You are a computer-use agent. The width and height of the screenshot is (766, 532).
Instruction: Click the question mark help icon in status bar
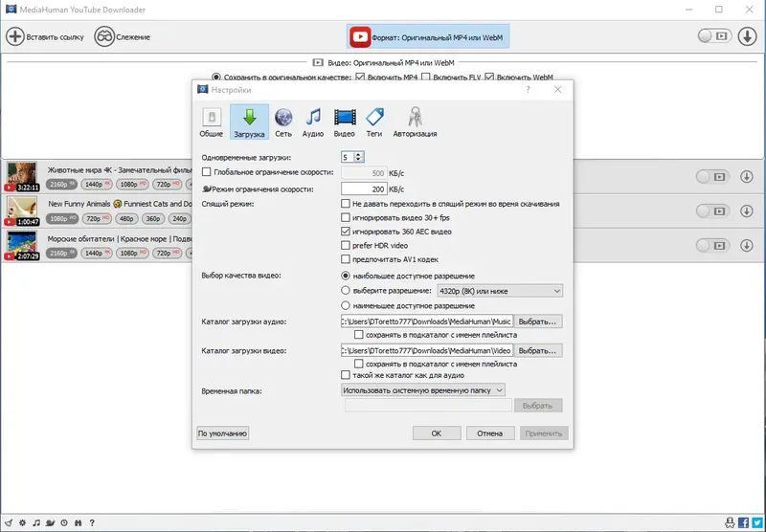92,522
